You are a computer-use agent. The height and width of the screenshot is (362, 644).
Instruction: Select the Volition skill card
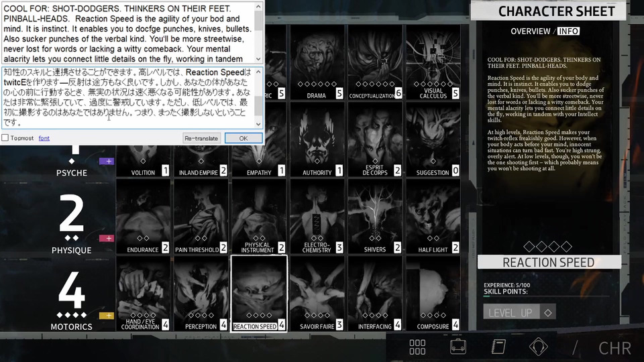(143, 161)
